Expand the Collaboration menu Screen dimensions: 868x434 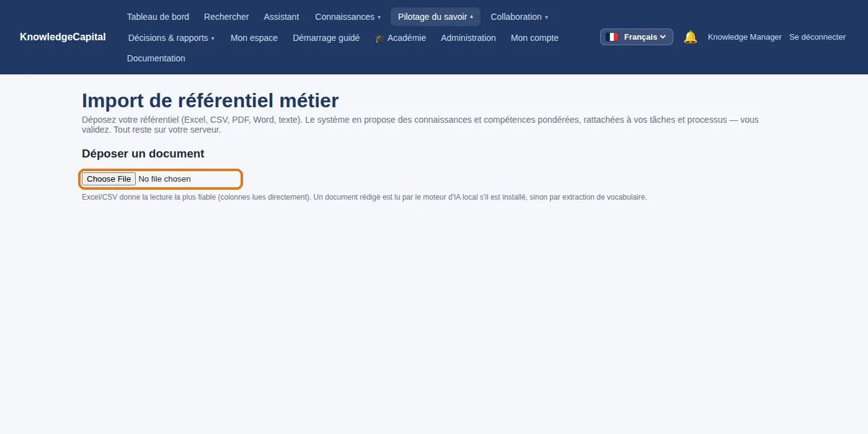pyautogui.click(x=519, y=17)
